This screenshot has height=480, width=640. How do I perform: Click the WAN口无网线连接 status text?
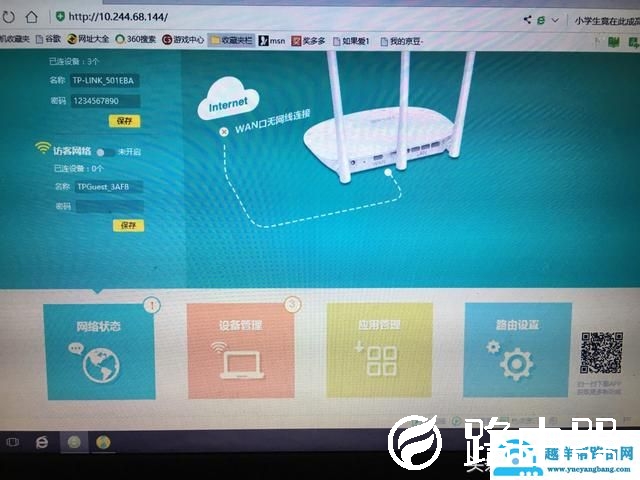point(272,121)
